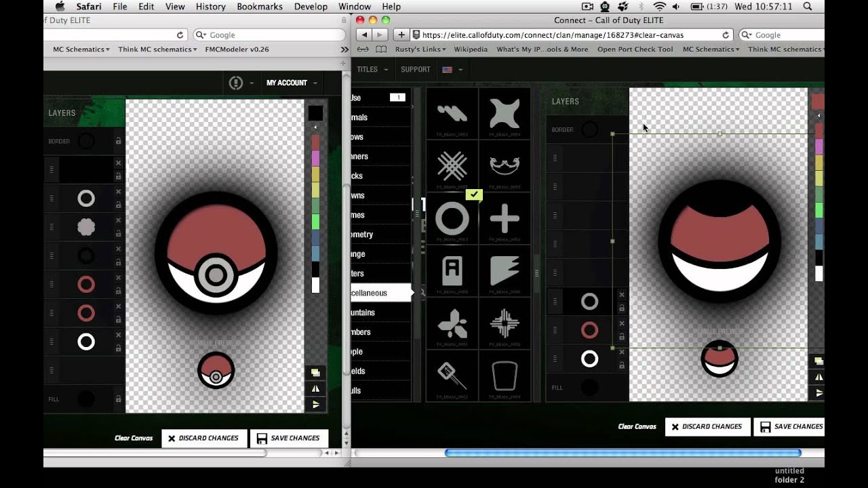Select the Miscellaneous emblem category
This screenshot has width=868, height=488.
coord(380,293)
